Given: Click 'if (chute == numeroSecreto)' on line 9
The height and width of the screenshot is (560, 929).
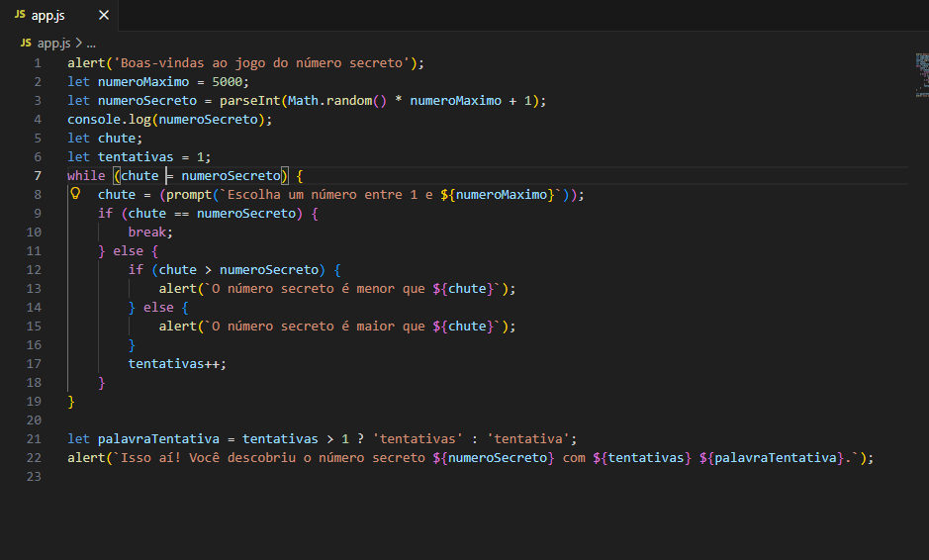Looking at the screenshot, I should pos(200,214).
